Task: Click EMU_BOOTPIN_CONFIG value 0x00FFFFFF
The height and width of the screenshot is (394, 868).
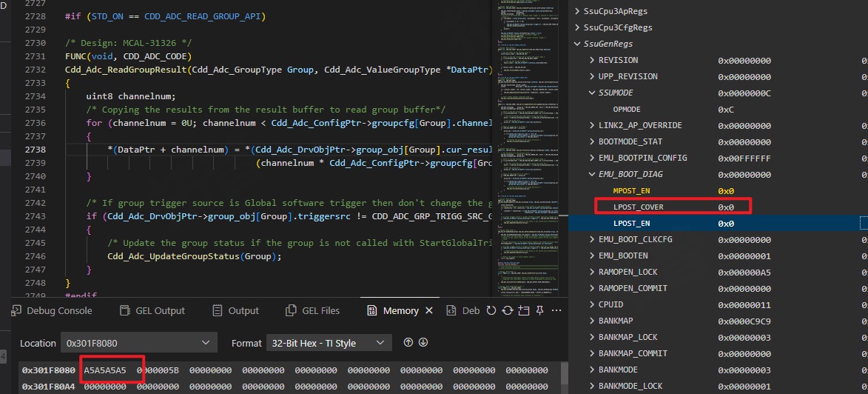Action: pyautogui.click(x=744, y=158)
